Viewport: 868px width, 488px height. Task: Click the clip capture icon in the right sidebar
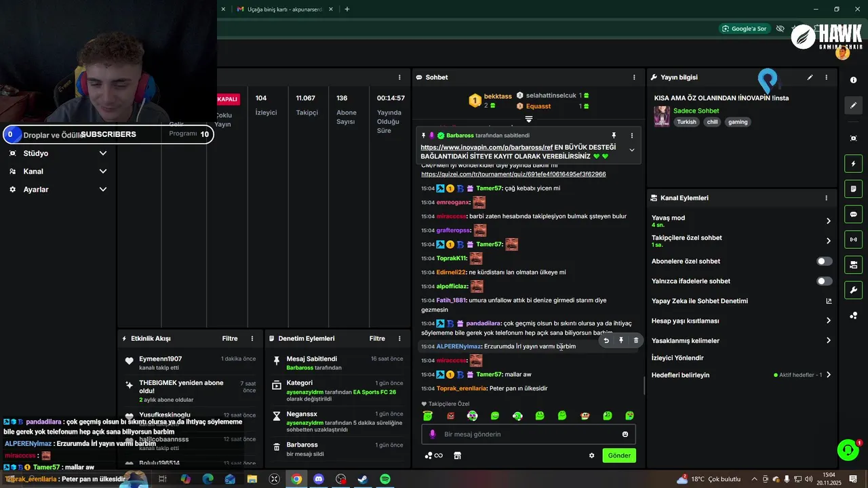(853, 138)
